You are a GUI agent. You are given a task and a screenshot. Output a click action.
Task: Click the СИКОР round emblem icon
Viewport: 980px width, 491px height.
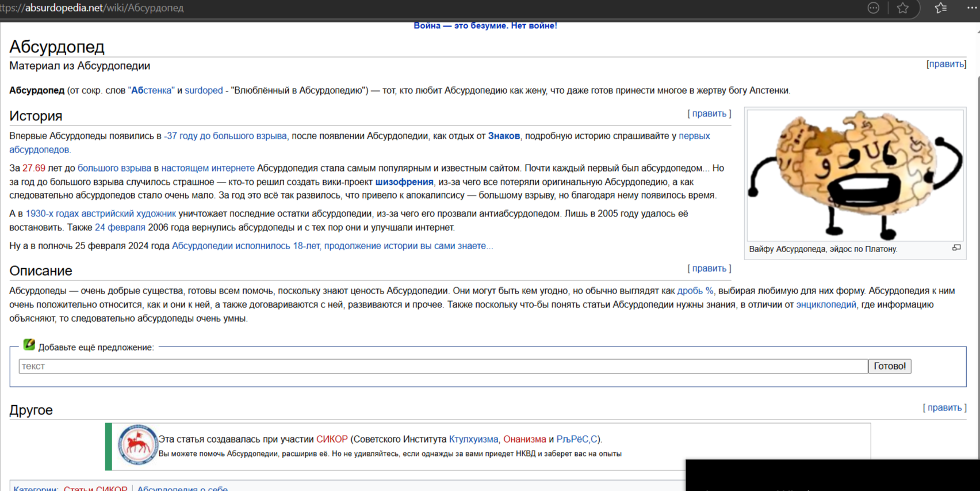137,445
